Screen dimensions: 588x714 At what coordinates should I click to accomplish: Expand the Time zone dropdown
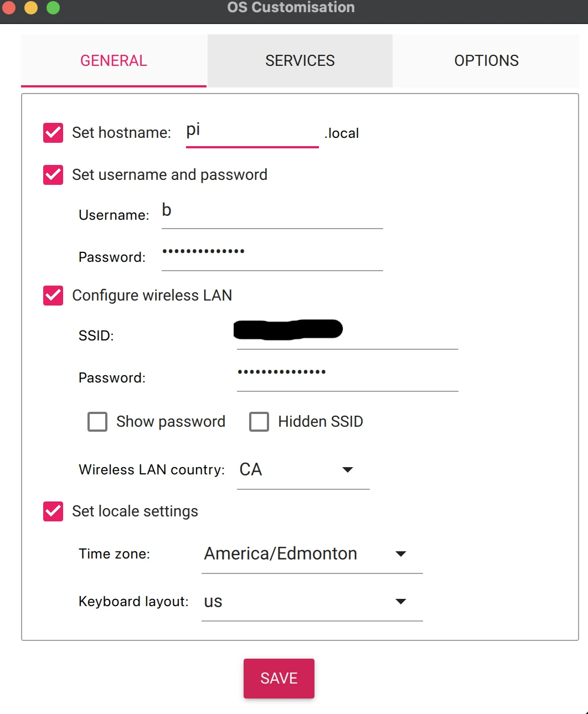(312, 554)
